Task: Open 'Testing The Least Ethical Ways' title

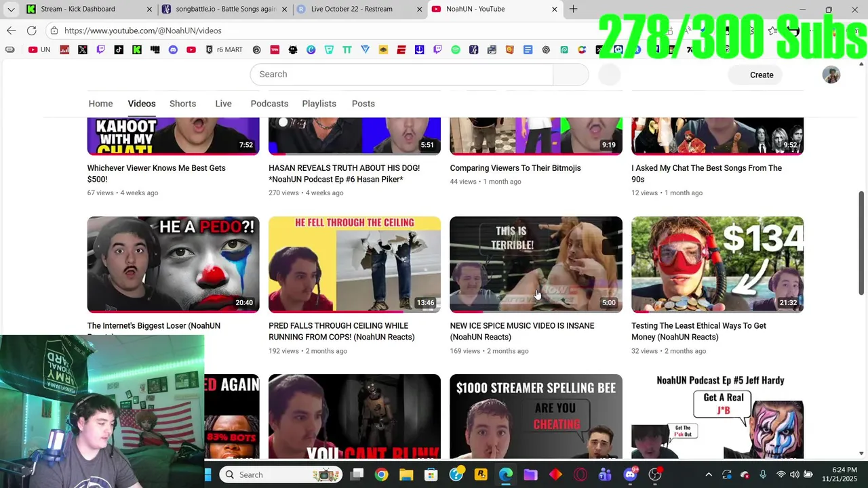Action: [x=698, y=331]
